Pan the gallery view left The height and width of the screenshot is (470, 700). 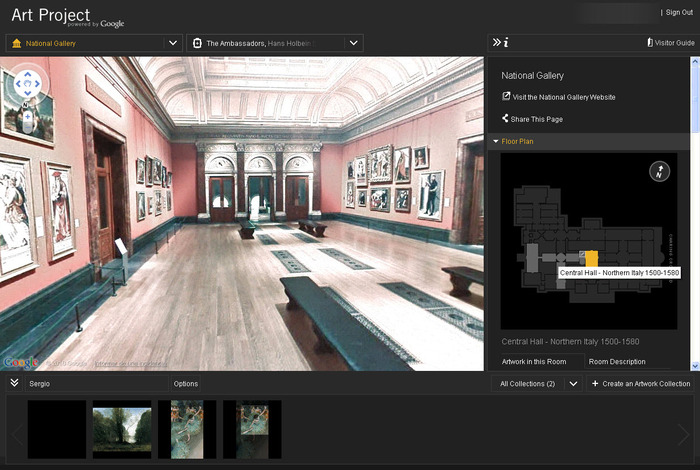[x=18, y=84]
